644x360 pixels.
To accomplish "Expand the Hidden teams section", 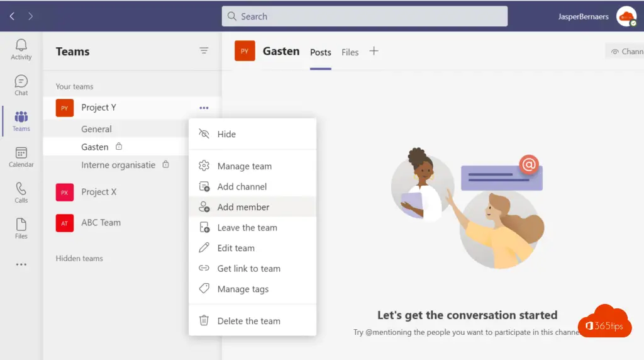I will coord(79,258).
